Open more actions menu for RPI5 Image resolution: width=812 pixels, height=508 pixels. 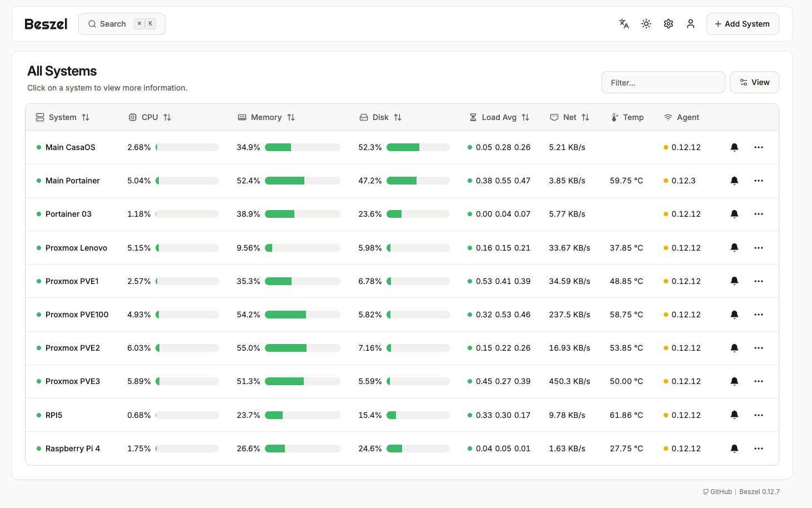pos(759,415)
